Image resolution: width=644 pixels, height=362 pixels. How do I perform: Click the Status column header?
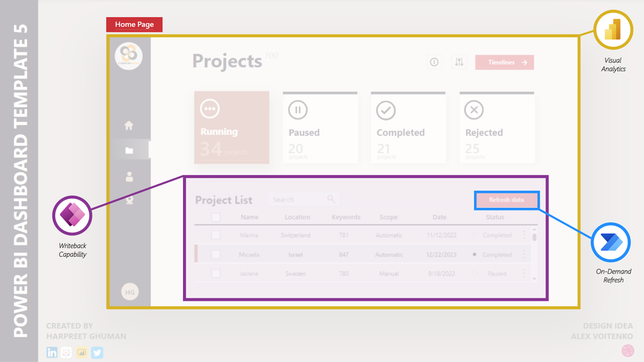click(495, 217)
